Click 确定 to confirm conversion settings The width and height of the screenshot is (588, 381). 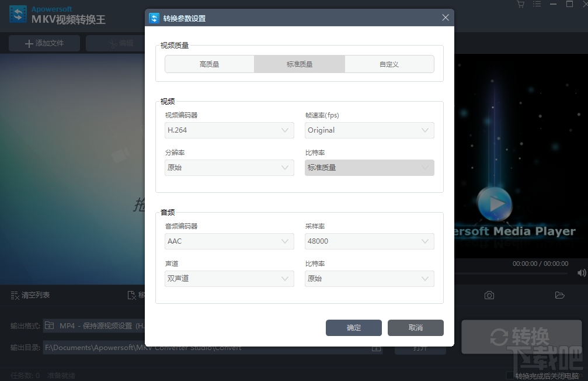pyautogui.click(x=353, y=328)
